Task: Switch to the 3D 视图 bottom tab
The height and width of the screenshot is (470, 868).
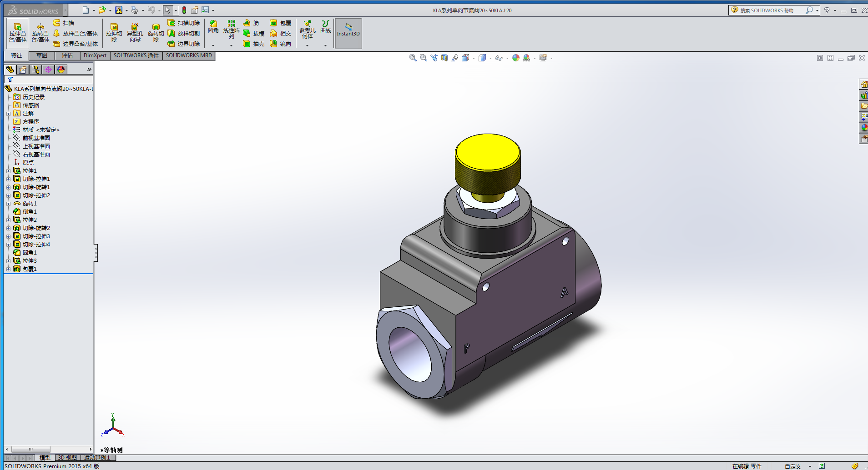Action: (x=67, y=458)
